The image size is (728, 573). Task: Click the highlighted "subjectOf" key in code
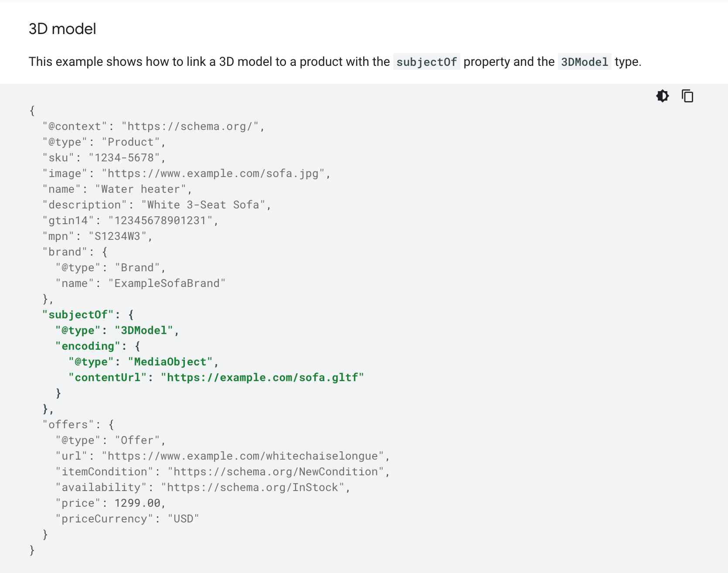tap(78, 315)
